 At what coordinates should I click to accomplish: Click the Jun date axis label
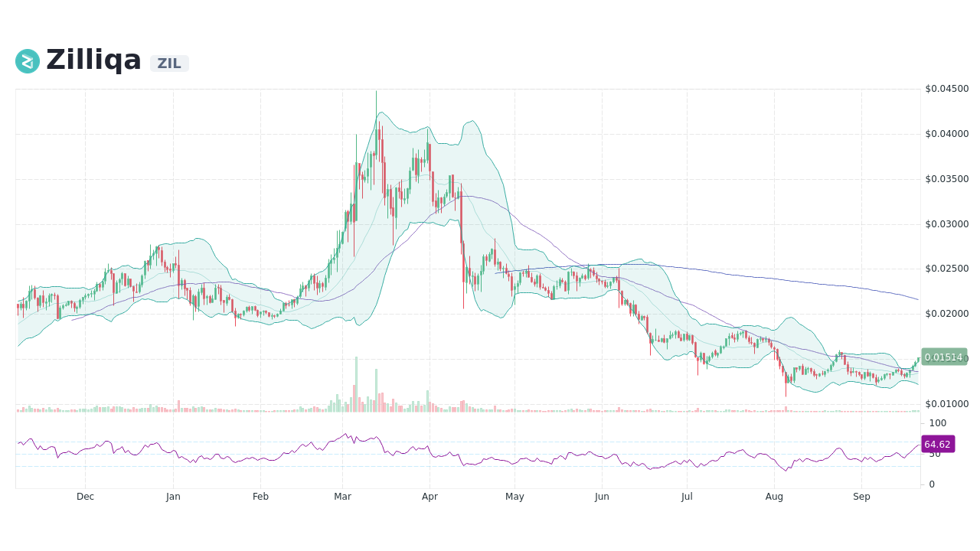pyautogui.click(x=602, y=497)
